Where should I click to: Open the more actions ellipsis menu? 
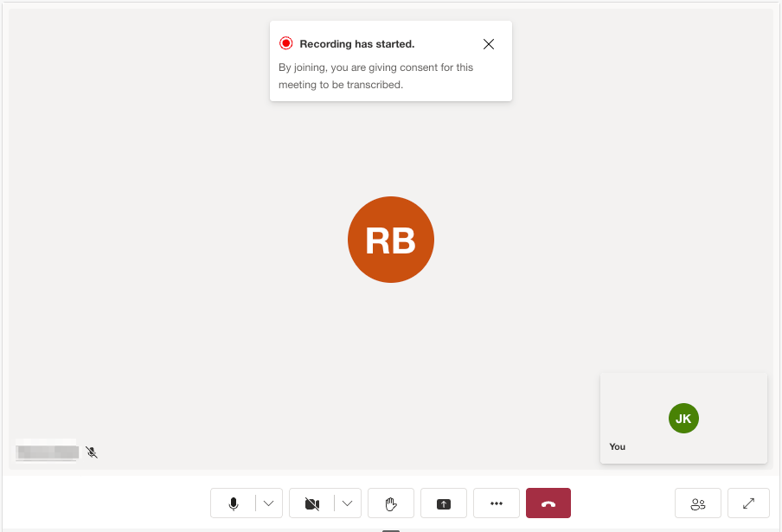497,503
